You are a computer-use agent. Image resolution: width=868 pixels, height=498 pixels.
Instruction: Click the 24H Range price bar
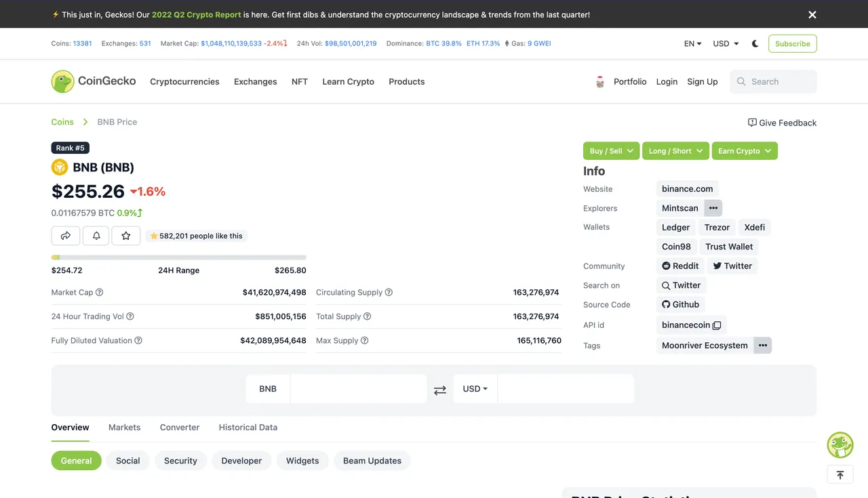pyautogui.click(x=179, y=257)
